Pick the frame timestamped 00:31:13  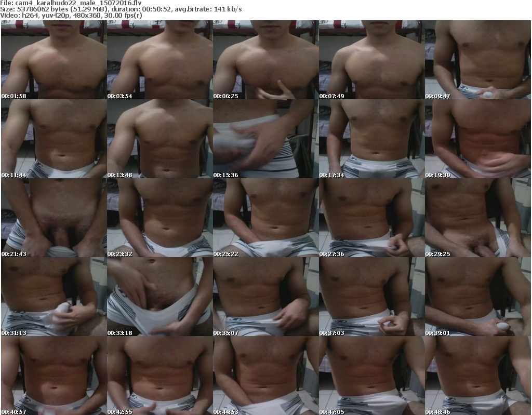pos(54,297)
